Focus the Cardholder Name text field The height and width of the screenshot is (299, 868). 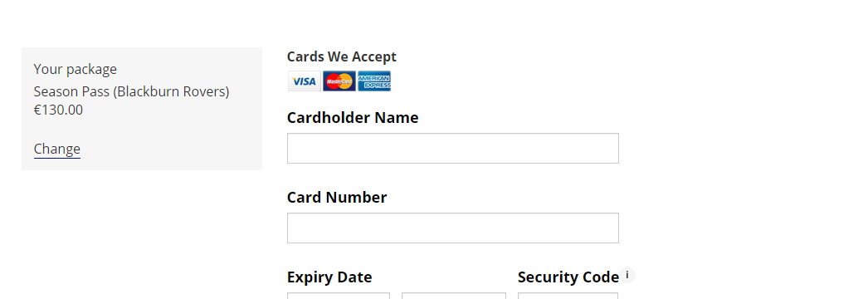coord(453,149)
